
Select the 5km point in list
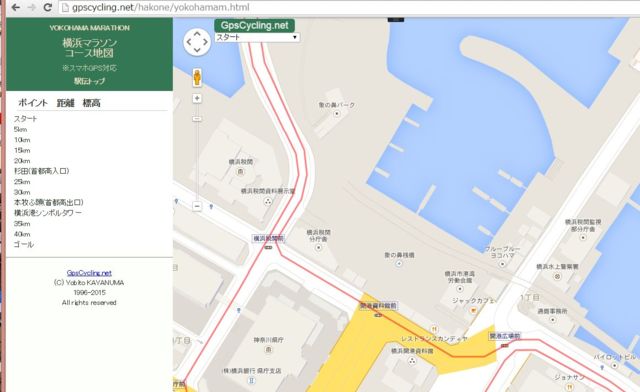[x=20, y=129]
